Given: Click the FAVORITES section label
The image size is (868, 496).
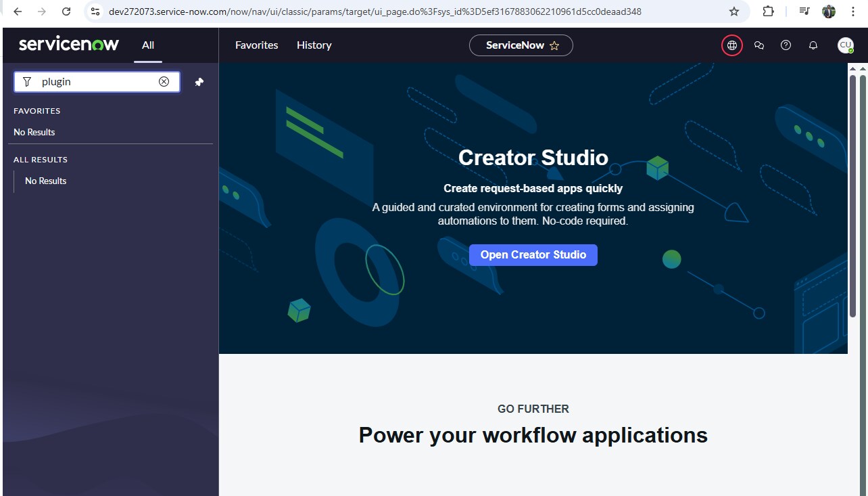Looking at the screenshot, I should [x=37, y=111].
